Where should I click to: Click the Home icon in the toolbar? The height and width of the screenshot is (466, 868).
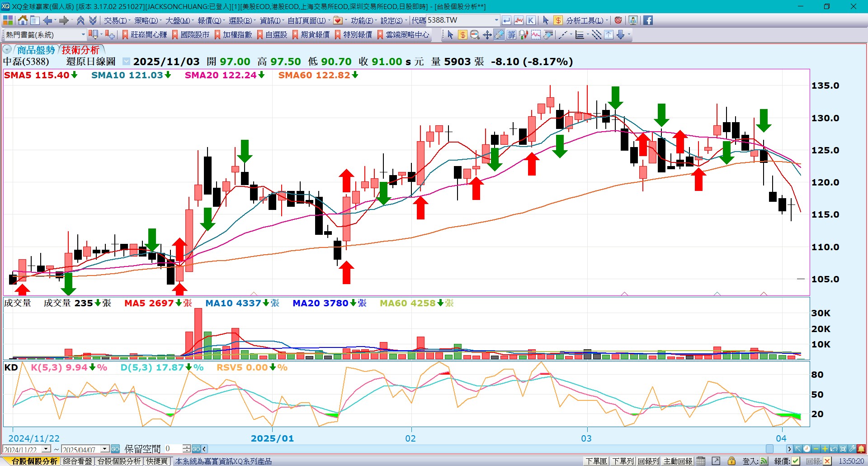[23, 20]
